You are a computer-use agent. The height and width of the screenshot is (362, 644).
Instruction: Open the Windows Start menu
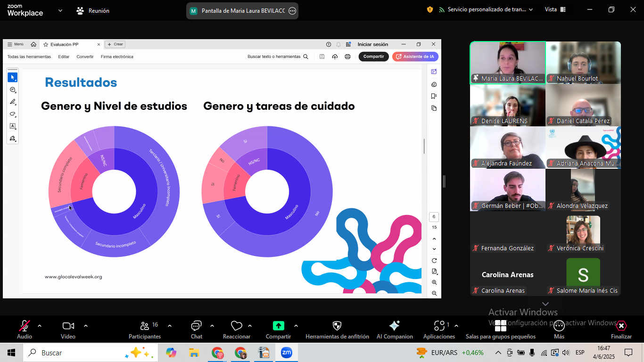11,353
